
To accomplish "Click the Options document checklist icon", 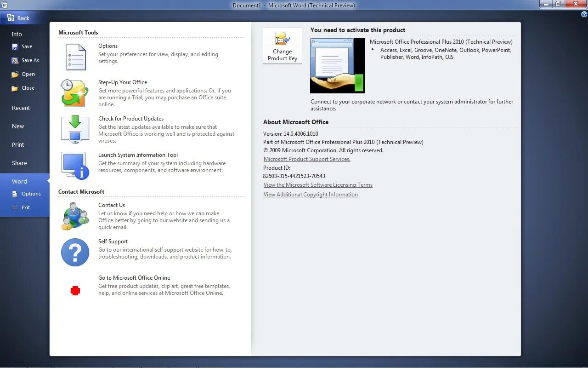I will click(x=75, y=57).
